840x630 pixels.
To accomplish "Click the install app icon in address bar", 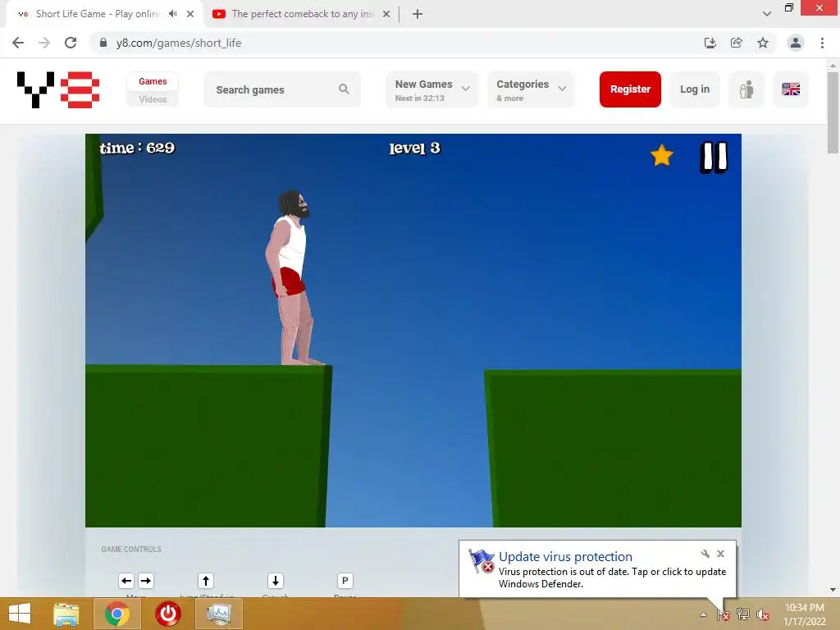I will [710, 43].
